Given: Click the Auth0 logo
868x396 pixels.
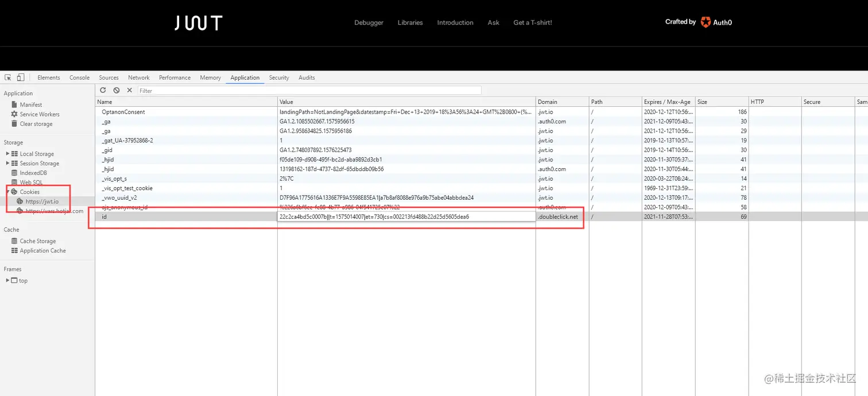Looking at the screenshot, I should [716, 22].
